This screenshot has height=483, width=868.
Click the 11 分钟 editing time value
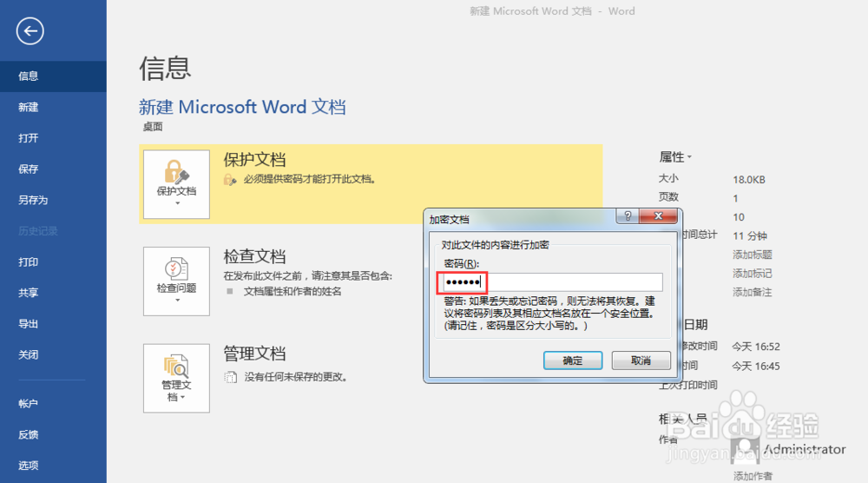click(x=750, y=236)
